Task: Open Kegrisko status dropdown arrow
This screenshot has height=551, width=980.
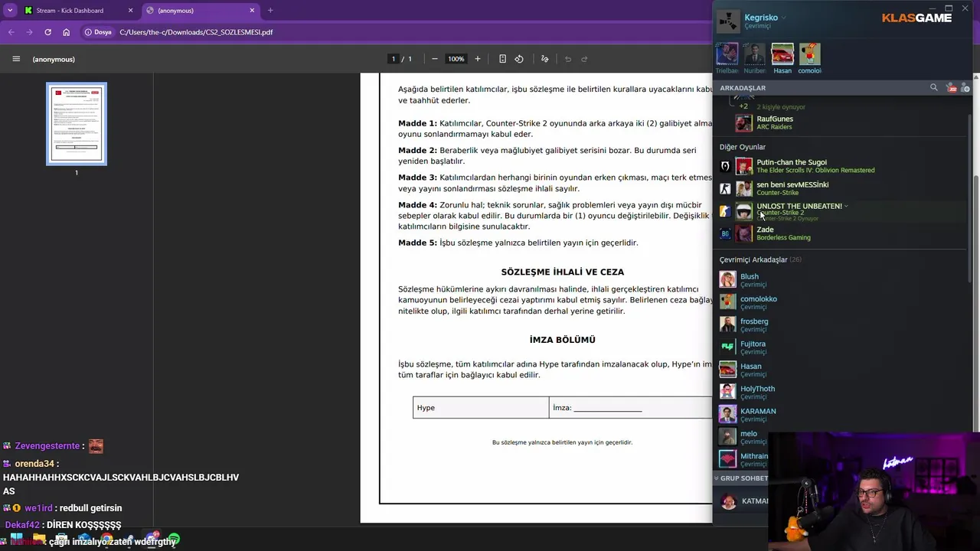Action: coord(783,18)
